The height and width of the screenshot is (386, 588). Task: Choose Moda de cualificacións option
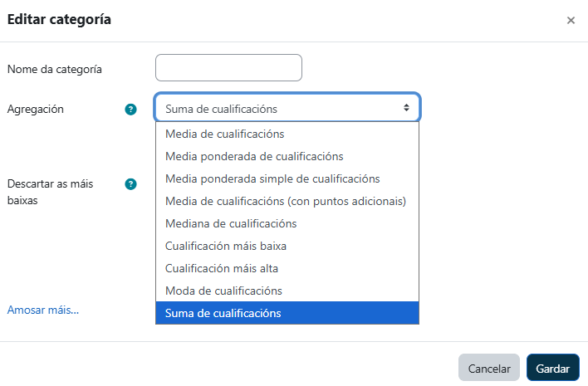[x=223, y=291]
